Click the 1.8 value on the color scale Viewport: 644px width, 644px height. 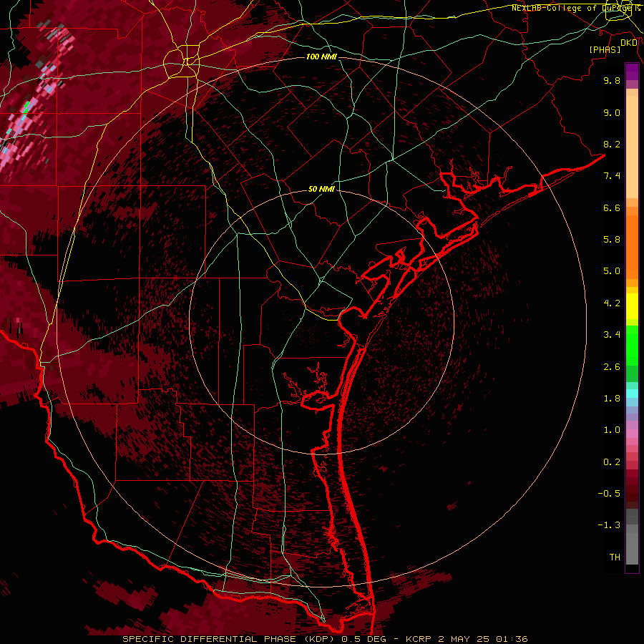612,399
